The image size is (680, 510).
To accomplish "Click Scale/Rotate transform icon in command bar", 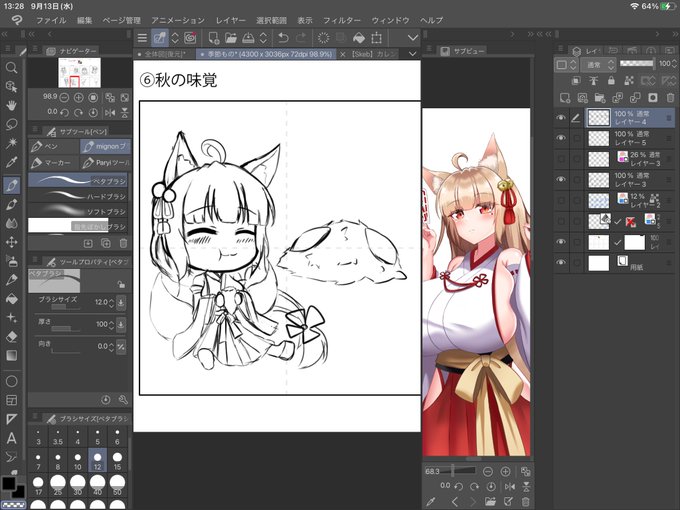I will 376,38.
